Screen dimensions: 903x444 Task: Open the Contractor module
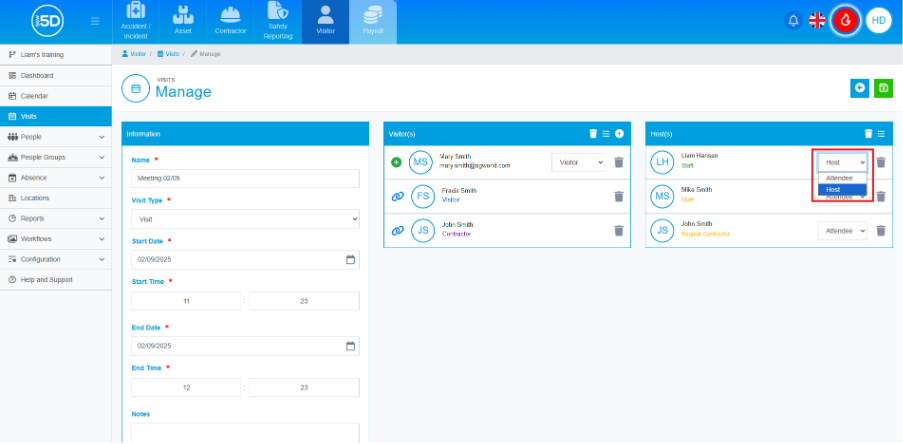coord(230,22)
